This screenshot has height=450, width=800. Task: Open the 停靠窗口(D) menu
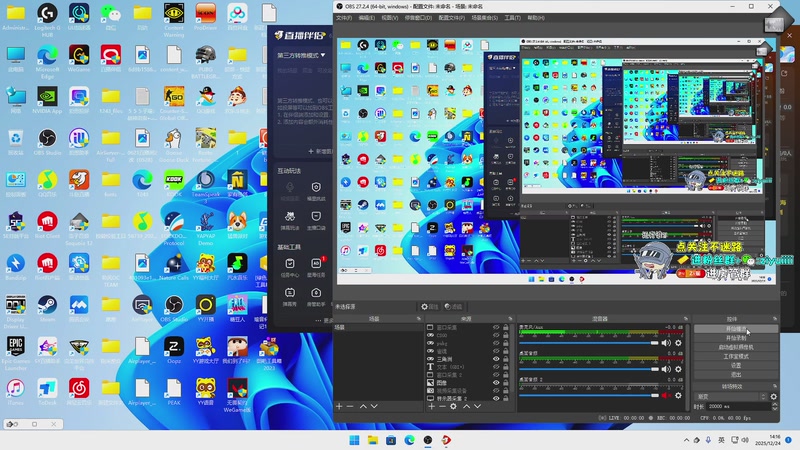point(418,18)
